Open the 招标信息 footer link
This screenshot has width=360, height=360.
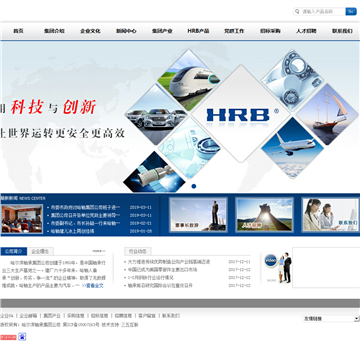[99, 316]
